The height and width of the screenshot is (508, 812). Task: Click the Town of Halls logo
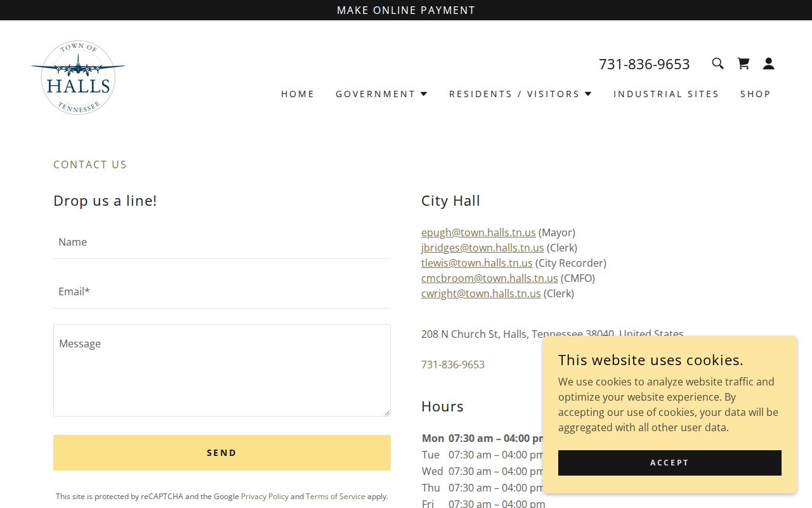(x=78, y=77)
